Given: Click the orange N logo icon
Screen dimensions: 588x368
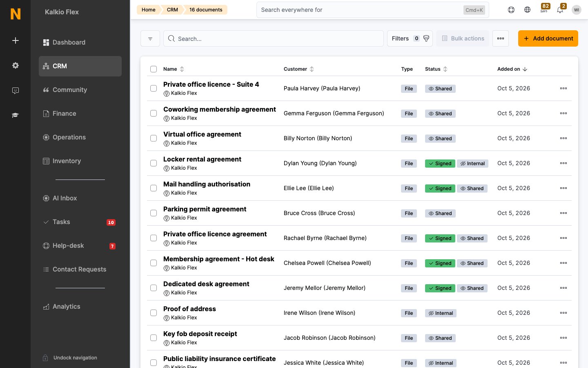Looking at the screenshot, I should click(16, 14).
